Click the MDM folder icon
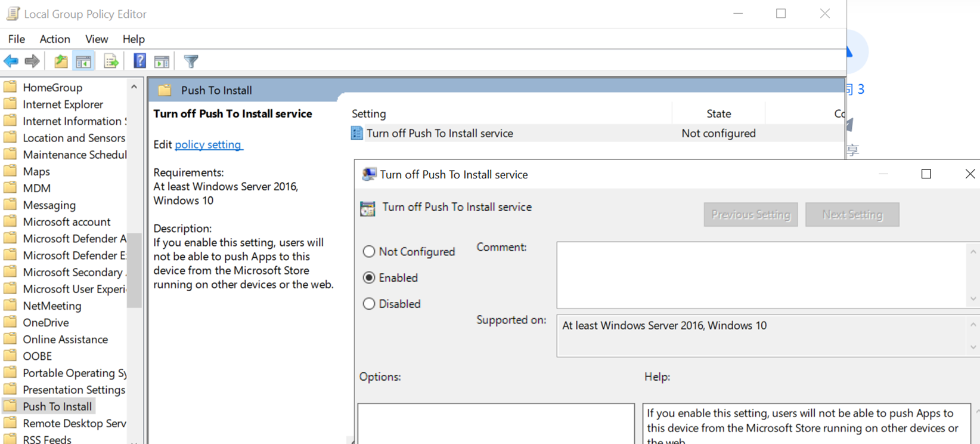The width and height of the screenshot is (980, 444). tap(10, 188)
